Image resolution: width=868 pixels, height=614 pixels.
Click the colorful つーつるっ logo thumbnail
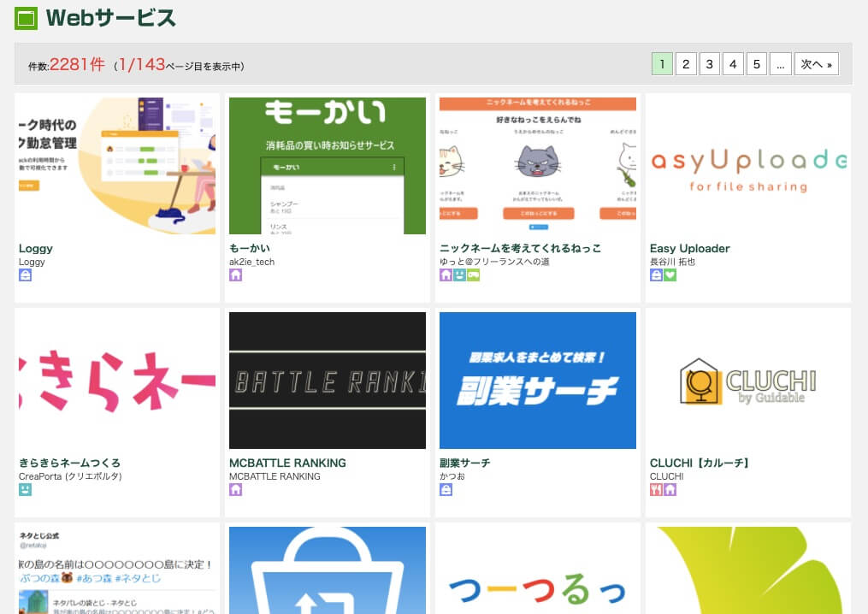click(538, 570)
